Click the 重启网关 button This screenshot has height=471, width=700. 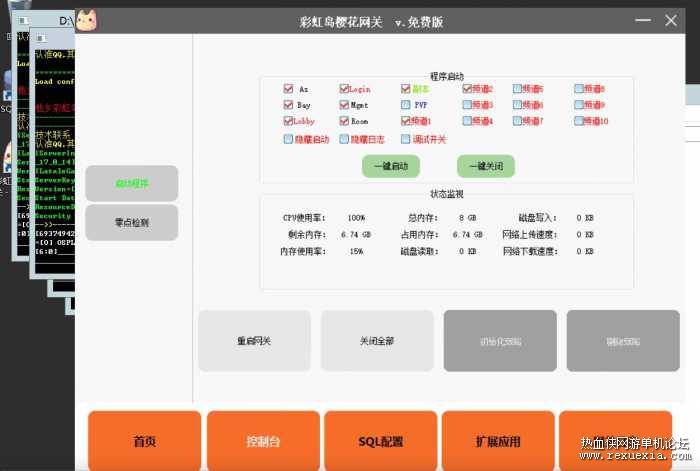pyautogui.click(x=253, y=341)
